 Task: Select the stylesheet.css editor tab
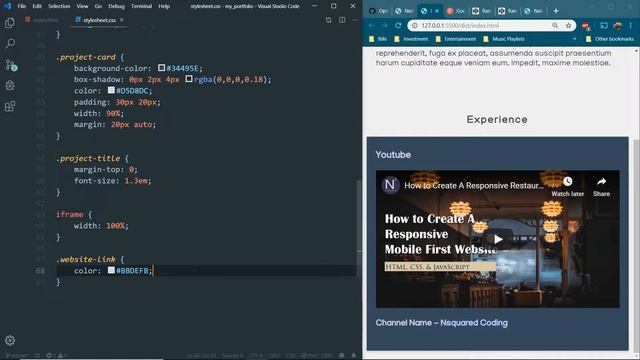pos(99,20)
